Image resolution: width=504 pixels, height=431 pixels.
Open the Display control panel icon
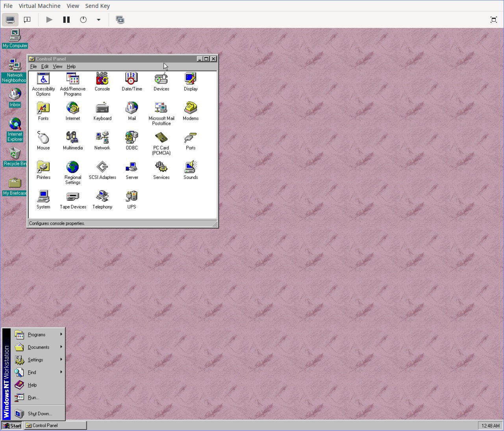click(191, 79)
